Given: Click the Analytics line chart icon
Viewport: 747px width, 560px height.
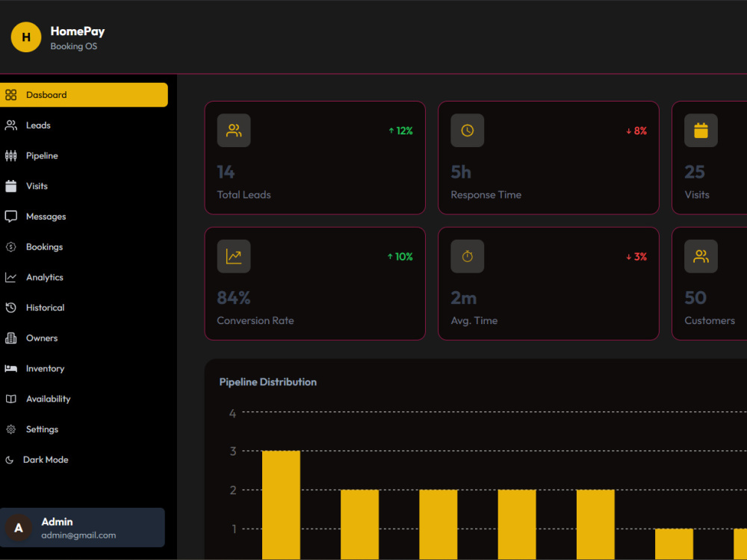Looking at the screenshot, I should [11, 277].
